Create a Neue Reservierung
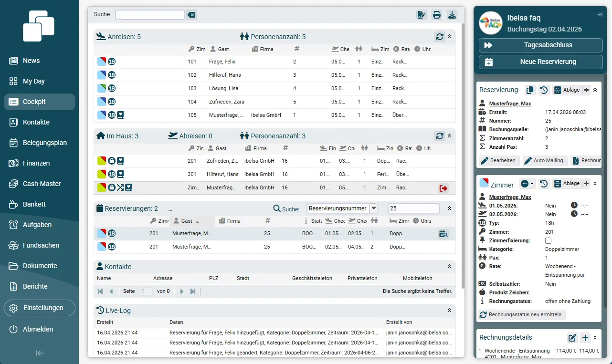612x364 pixels. (541, 62)
